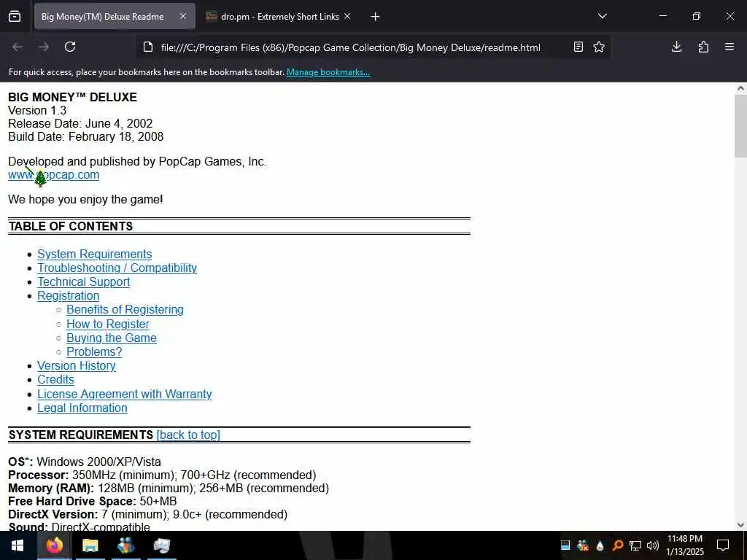Open File Explorer from the taskbar
Screen dimensions: 747x560
point(90,545)
